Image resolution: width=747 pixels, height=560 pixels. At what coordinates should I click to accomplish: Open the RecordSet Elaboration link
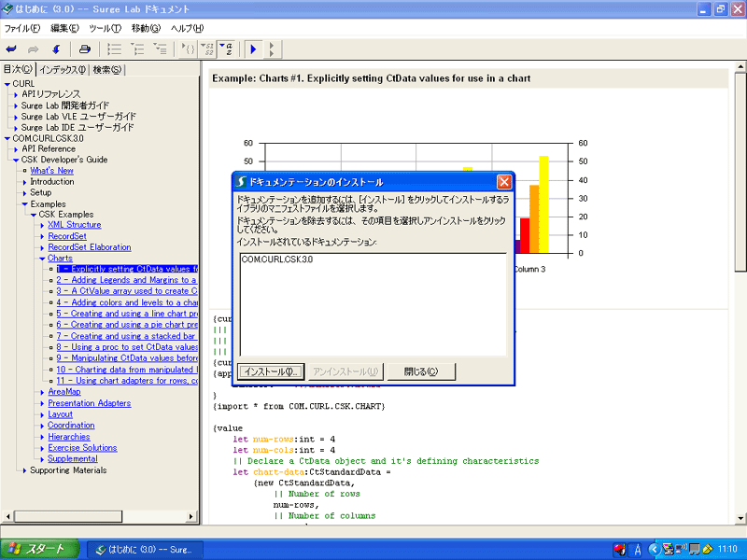(x=89, y=247)
